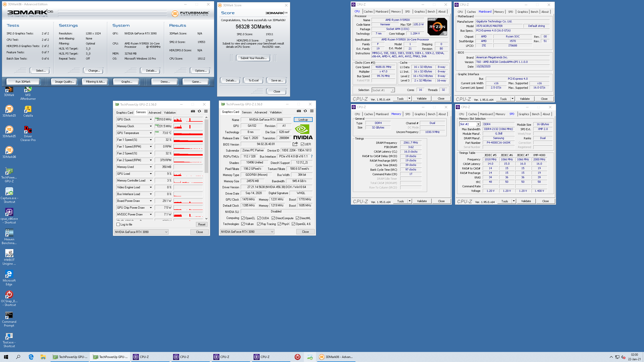Toggle OpenCL checkbox in GPU-Z
The width and height of the screenshot is (644, 362).
pyautogui.click(x=243, y=218)
